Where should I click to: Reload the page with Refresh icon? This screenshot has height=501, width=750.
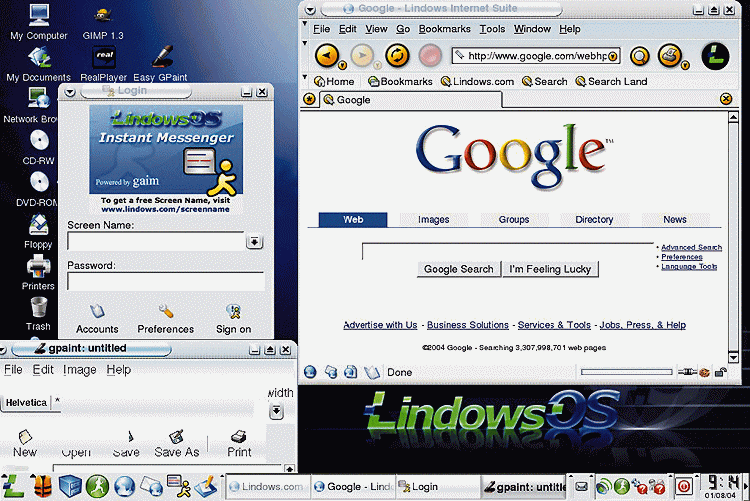coord(397,56)
